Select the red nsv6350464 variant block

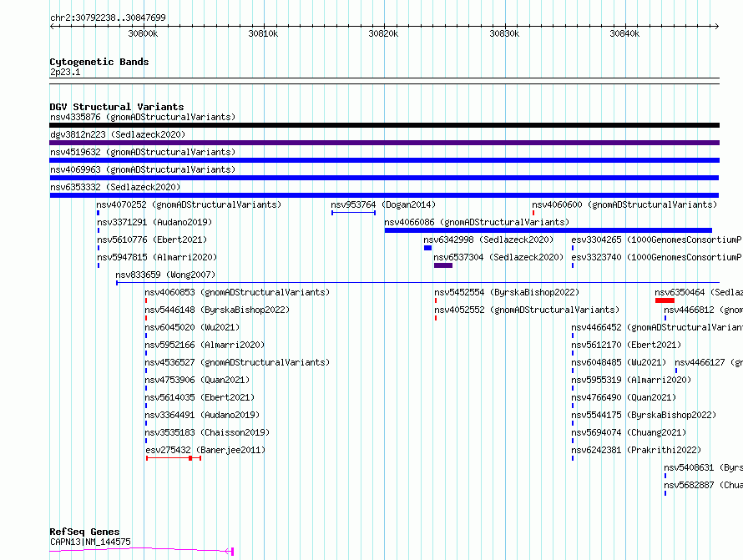(x=665, y=300)
